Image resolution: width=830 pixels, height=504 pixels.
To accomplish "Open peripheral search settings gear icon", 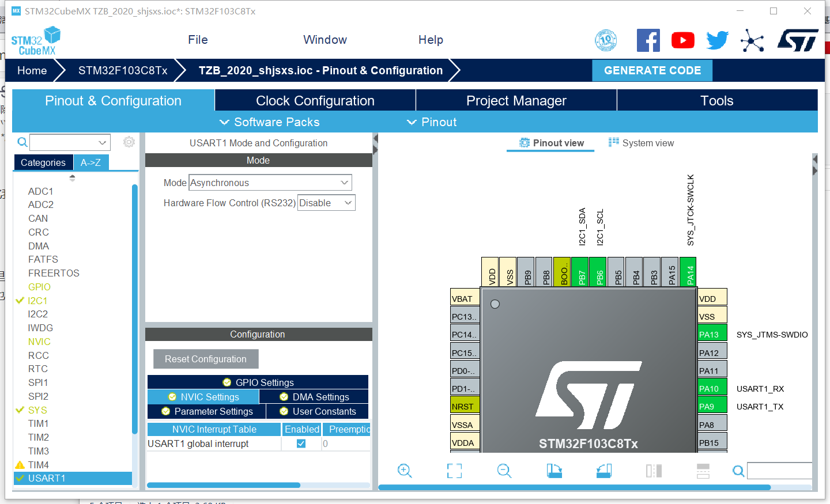I will coord(129,142).
